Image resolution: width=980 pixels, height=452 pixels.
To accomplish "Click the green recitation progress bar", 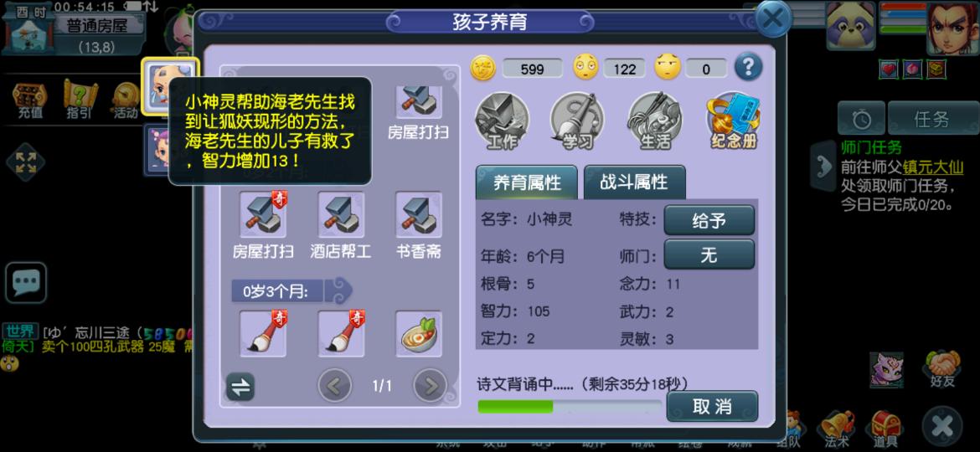I will (570, 407).
